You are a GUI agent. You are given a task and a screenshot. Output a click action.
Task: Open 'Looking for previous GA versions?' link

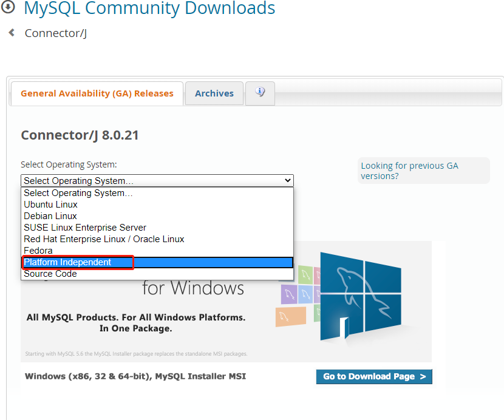click(x=409, y=171)
